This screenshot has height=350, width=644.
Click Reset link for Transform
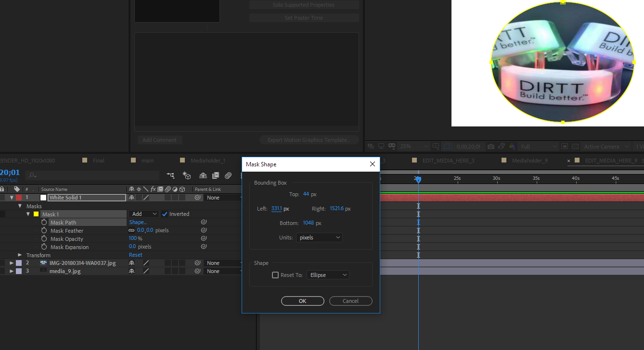coord(136,255)
